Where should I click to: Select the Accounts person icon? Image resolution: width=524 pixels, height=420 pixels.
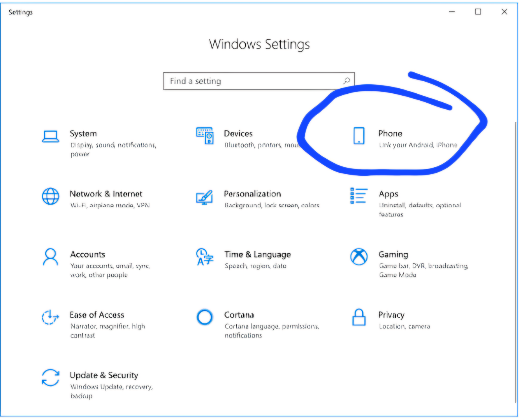[x=51, y=257]
